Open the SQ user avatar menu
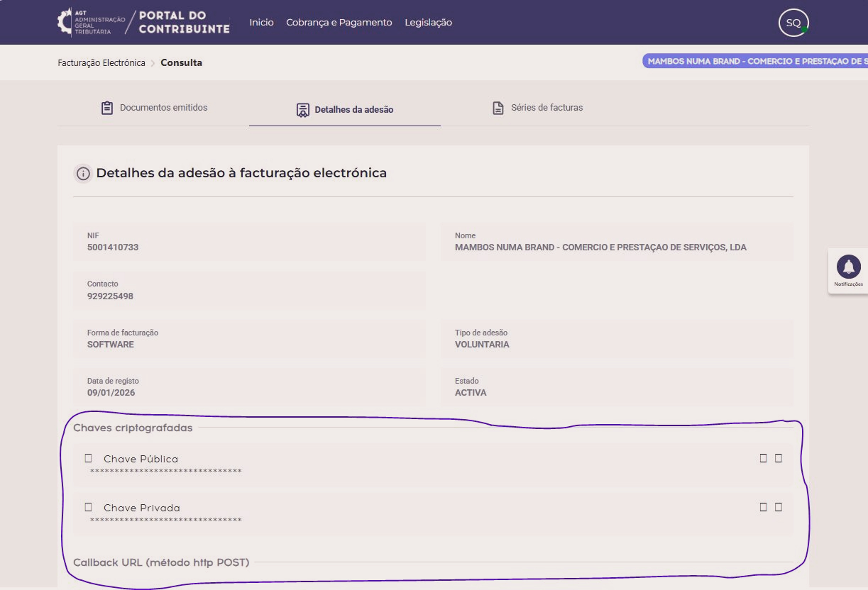 [793, 23]
